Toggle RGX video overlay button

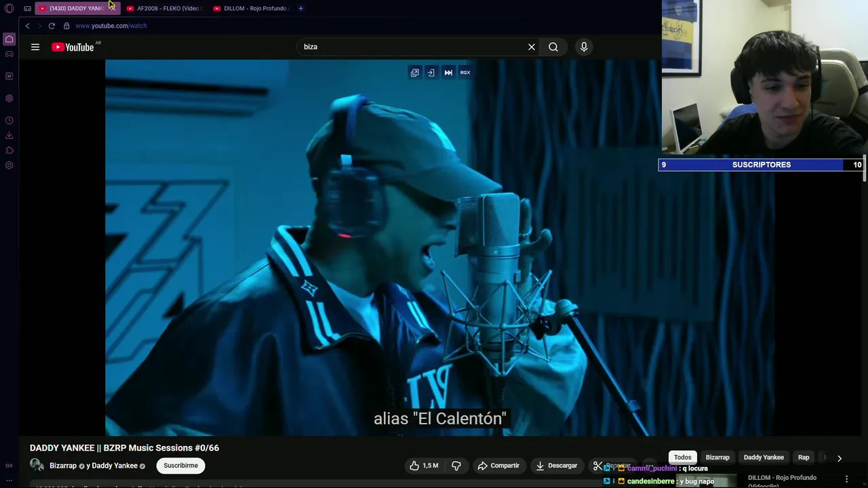coord(465,73)
